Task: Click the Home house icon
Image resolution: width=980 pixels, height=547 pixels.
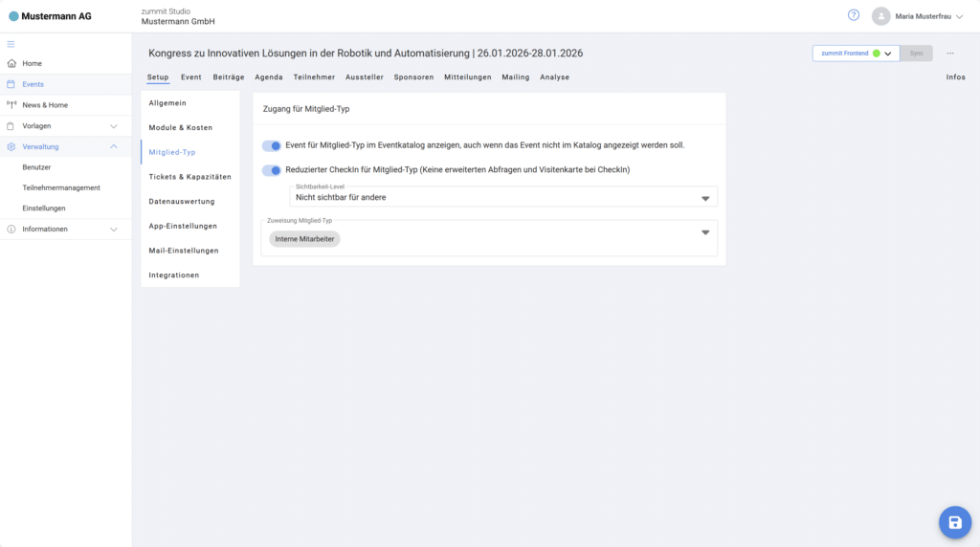Action: click(11, 63)
